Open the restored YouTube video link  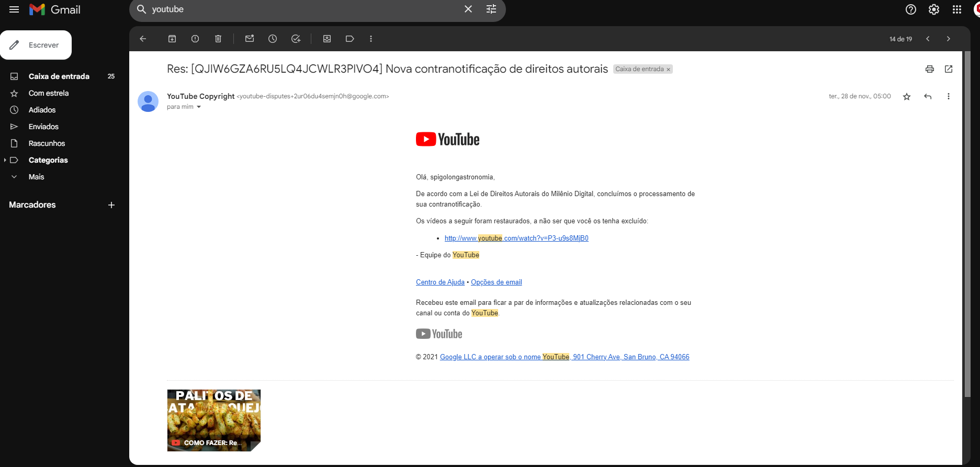tap(516, 238)
